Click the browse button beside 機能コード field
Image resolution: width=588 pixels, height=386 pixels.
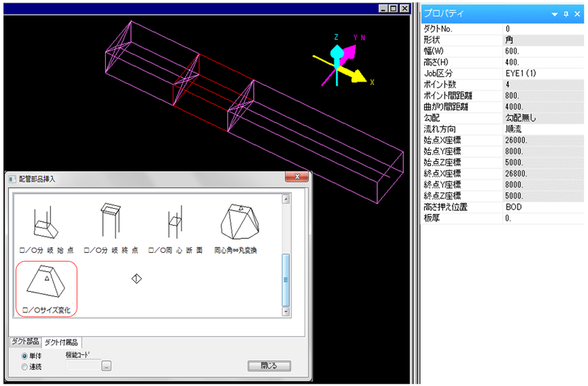[107, 365]
